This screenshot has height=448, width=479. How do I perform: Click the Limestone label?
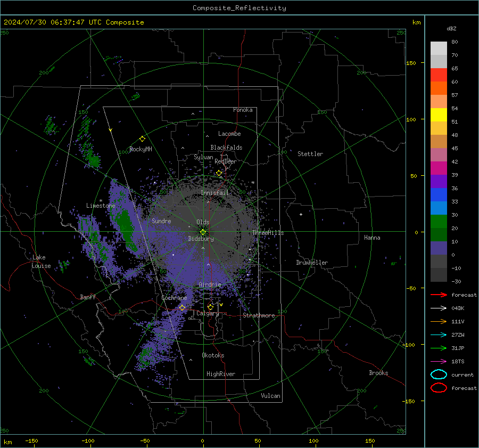101,206
